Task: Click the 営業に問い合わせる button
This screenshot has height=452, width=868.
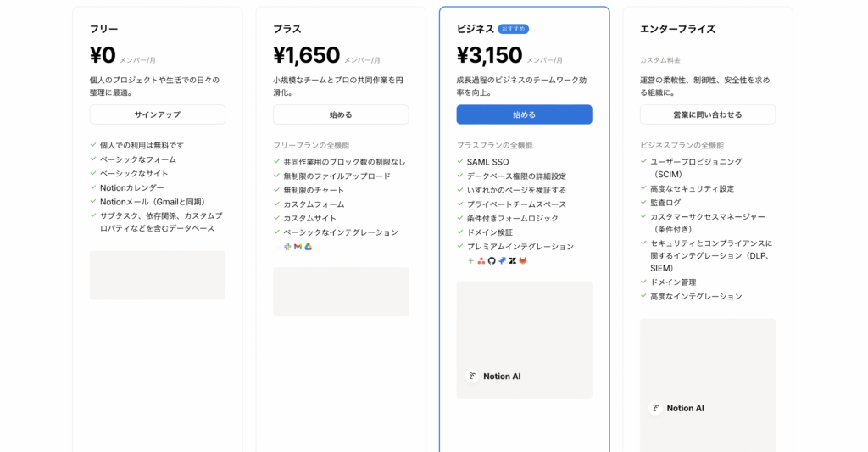Action: tap(707, 114)
